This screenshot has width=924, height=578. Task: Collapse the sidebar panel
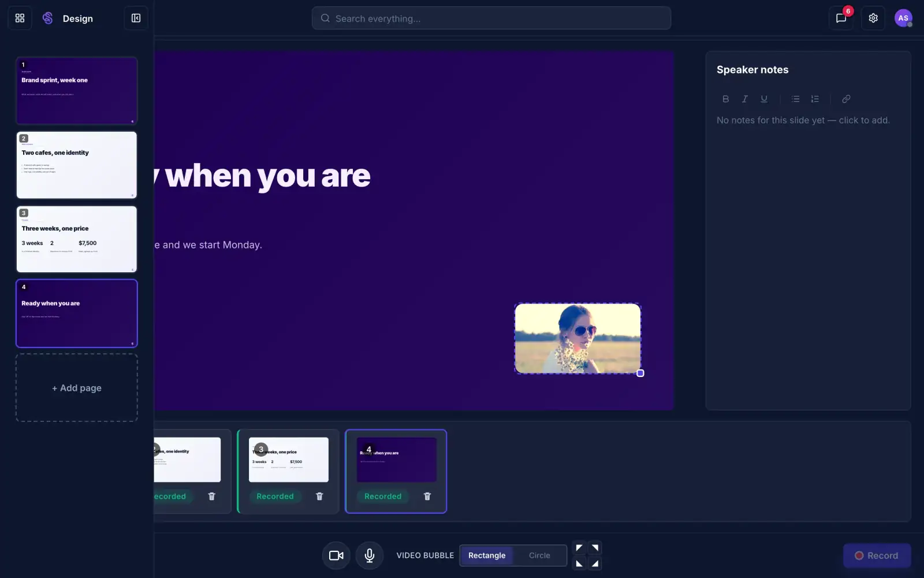[x=136, y=18]
